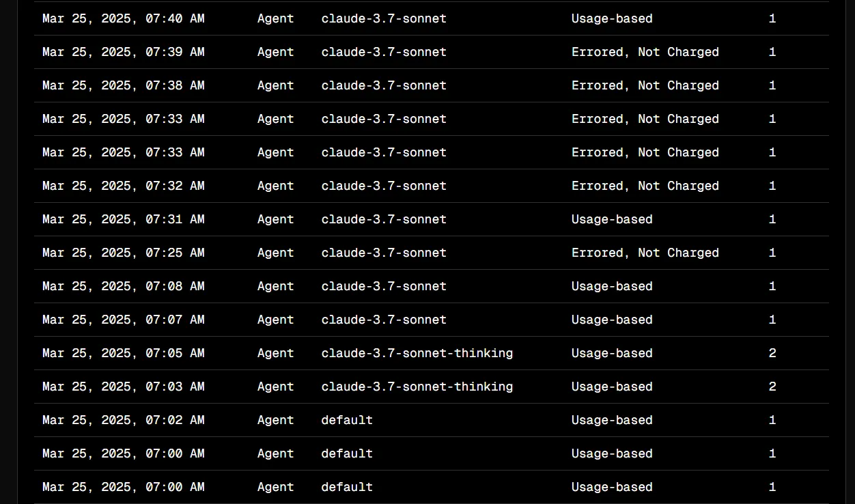Click 'Agent' in the 07:05 AM row
The width and height of the screenshot is (855, 504).
click(x=275, y=353)
